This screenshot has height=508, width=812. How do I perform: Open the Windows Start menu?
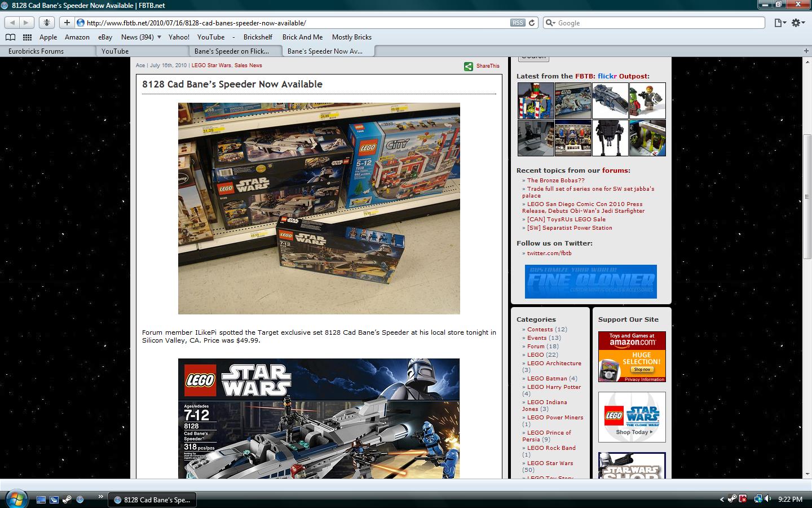tap(15, 499)
